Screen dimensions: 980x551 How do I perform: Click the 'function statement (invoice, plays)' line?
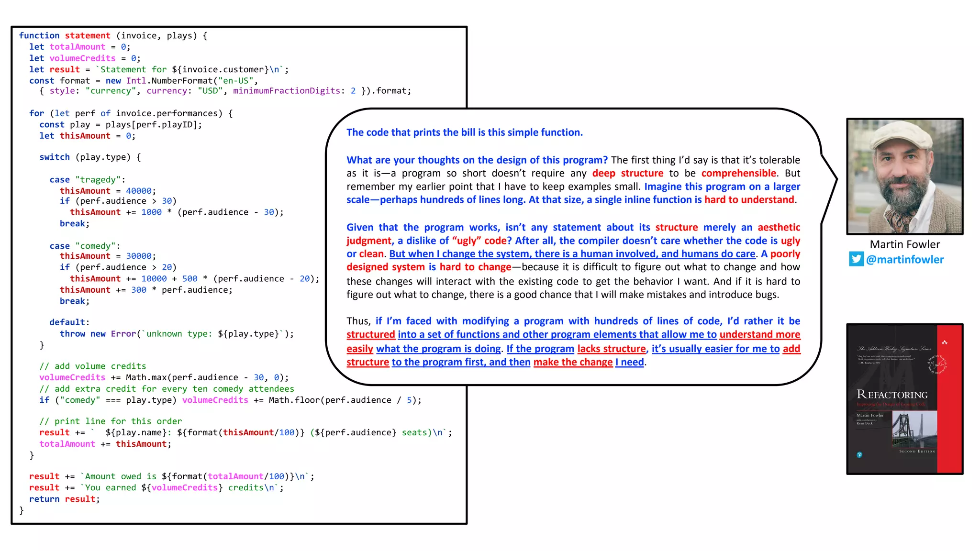[x=113, y=35]
